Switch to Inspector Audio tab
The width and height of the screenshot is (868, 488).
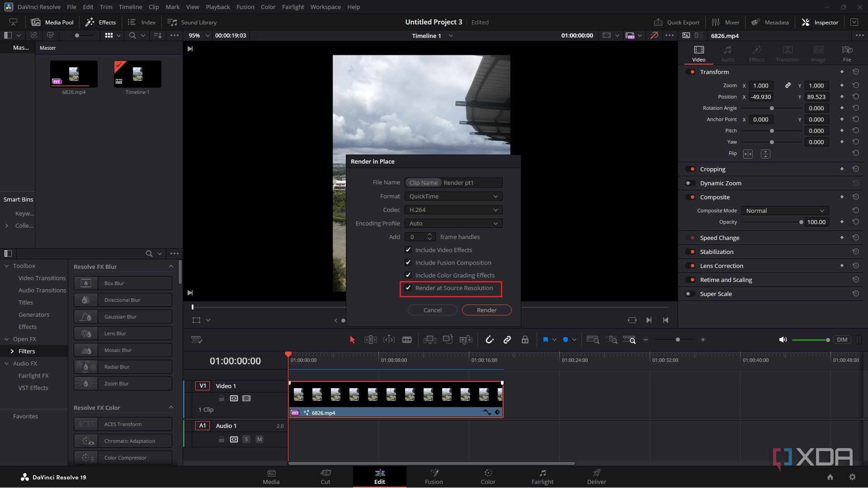tap(727, 53)
